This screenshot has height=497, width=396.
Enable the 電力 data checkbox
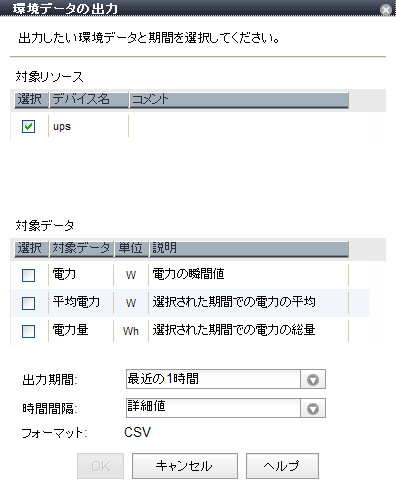28,275
